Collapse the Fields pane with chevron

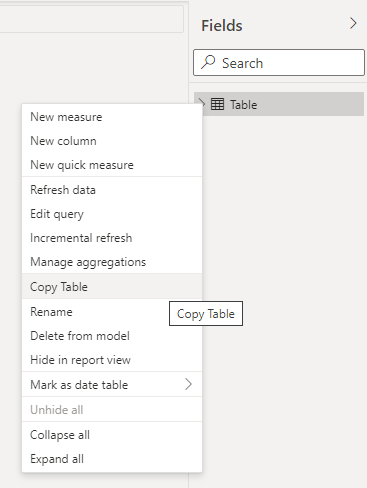pyautogui.click(x=353, y=24)
